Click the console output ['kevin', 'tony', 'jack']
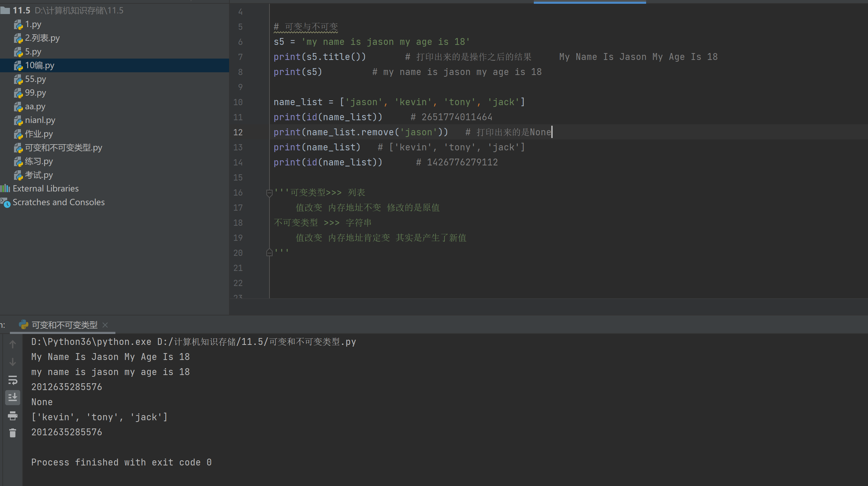Image resolution: width=868 pixels, height=486 pixels. pyautogui.click(x=100, y=417)
